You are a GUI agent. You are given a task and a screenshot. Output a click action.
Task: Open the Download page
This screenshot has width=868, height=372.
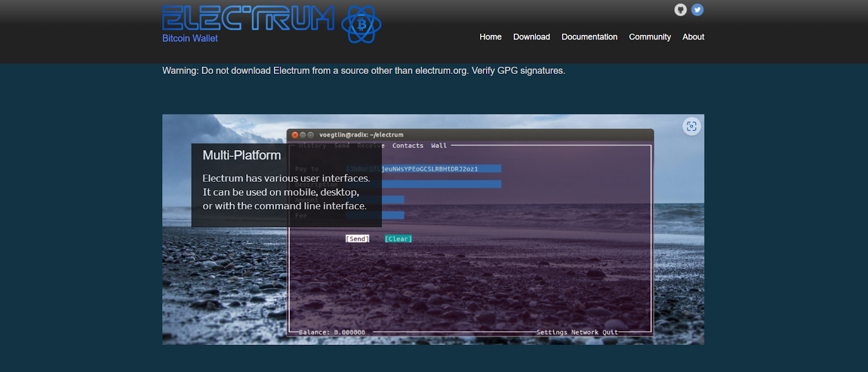click(x=532, y=37)
